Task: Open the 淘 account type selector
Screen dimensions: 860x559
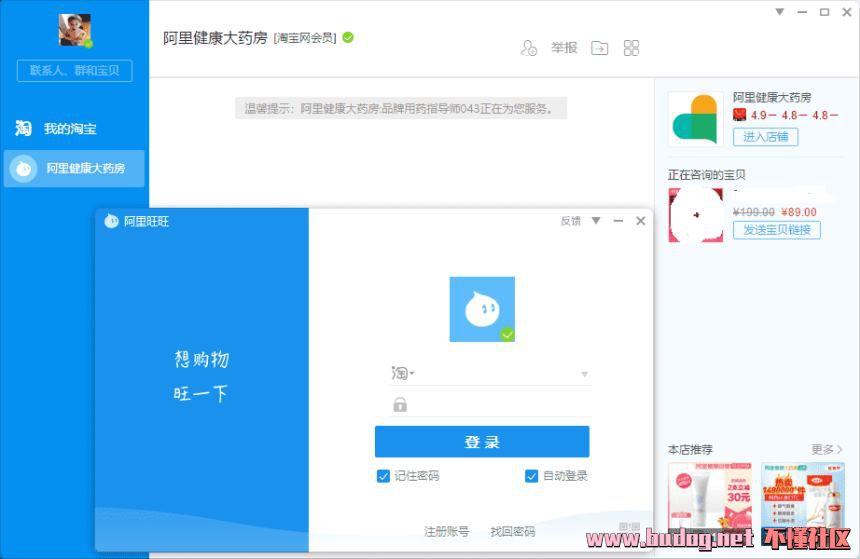Action: [x=403, y=374]
